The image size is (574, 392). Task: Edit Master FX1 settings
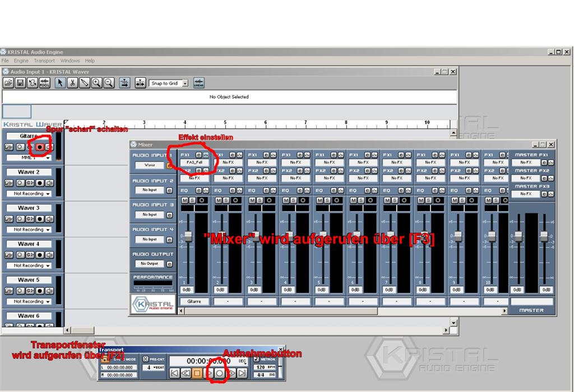(x=544, y=163)
